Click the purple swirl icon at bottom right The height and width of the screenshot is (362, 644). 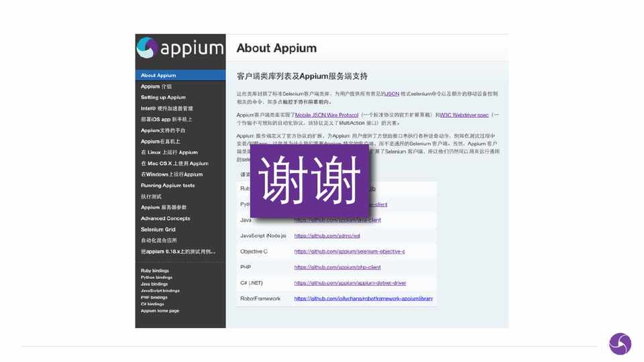620,344
